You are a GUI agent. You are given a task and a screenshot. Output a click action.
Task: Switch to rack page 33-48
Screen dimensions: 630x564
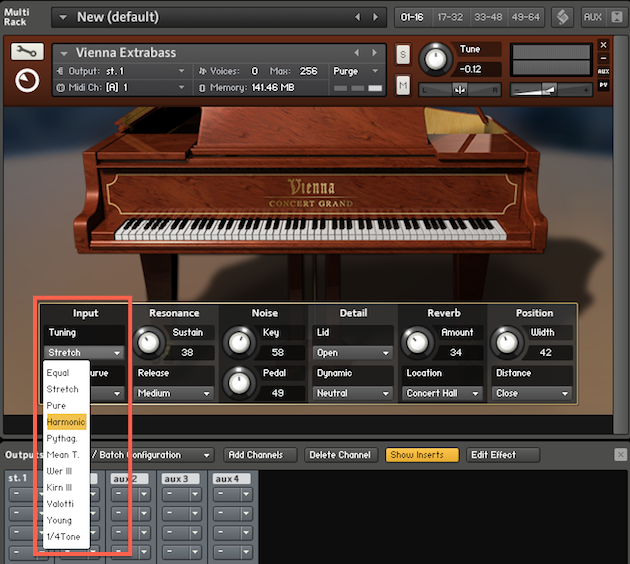point(488,17)
